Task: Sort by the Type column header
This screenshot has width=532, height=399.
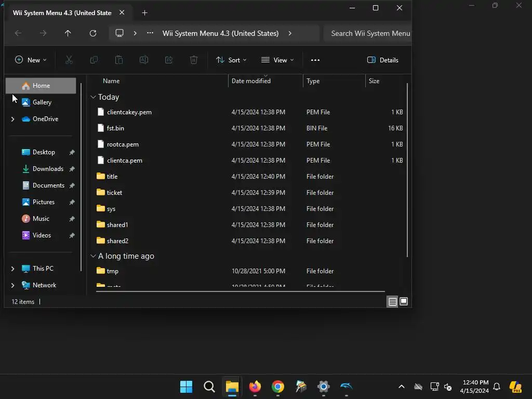Action: tap(334, 81)
